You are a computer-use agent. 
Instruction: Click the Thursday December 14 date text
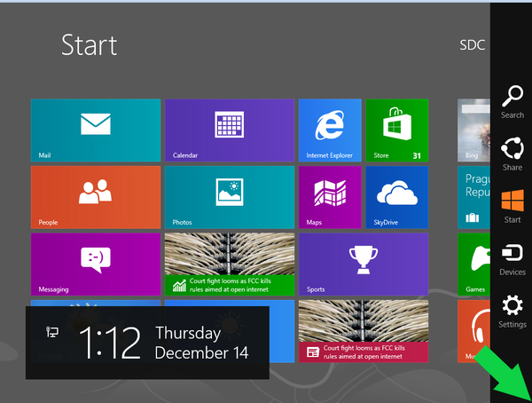[x=201, y=343]
